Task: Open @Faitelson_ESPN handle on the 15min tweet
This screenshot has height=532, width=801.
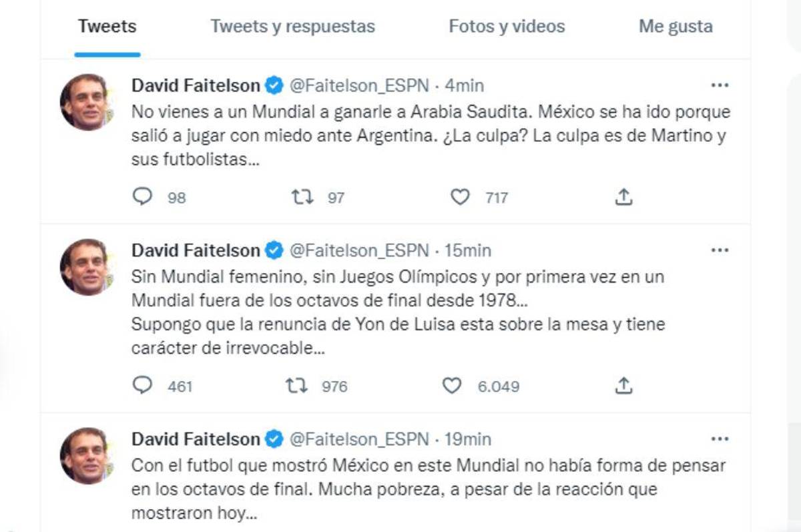Action: [x=358, y=251]
